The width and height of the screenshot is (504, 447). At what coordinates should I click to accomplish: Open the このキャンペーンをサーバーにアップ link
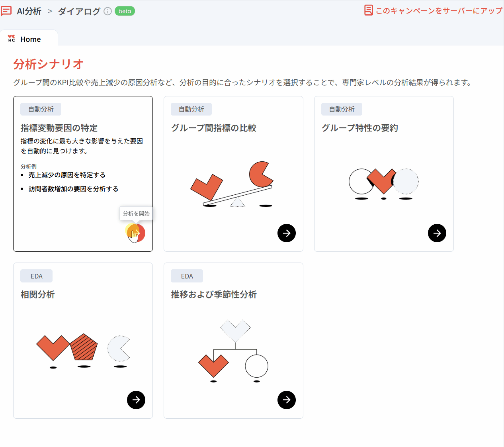(439, 11)
